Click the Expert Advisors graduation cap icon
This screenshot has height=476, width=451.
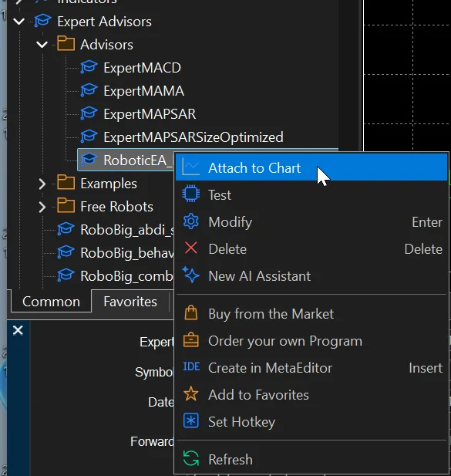pos(42,21)
